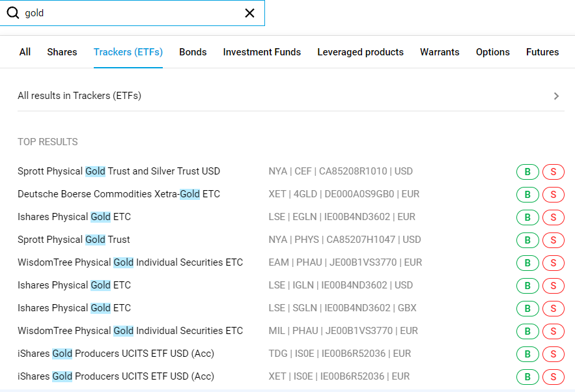Click Sell icon for Xetra-Gold ETC
Screen dimensions: 575x392
click(x=553, y=195)
